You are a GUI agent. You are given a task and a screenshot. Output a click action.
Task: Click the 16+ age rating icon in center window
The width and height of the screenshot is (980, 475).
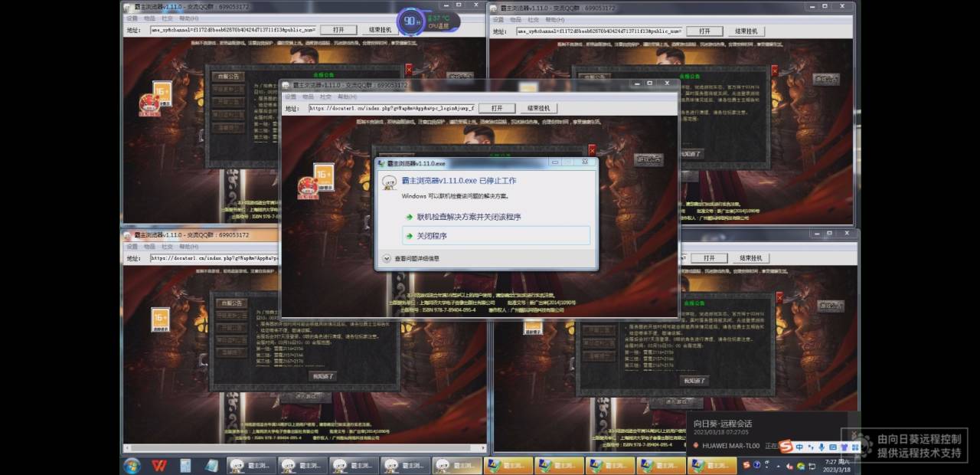point(323,175)
